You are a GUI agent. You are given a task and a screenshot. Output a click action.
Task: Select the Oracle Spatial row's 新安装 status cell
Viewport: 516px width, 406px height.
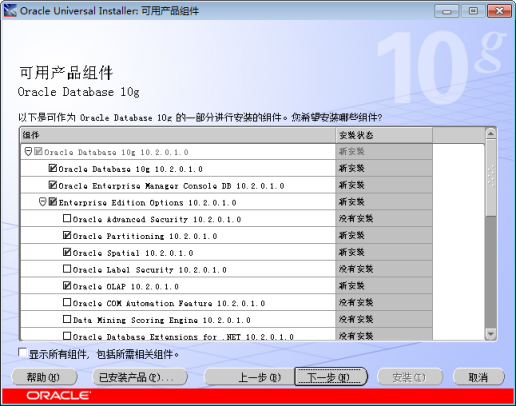384,252
